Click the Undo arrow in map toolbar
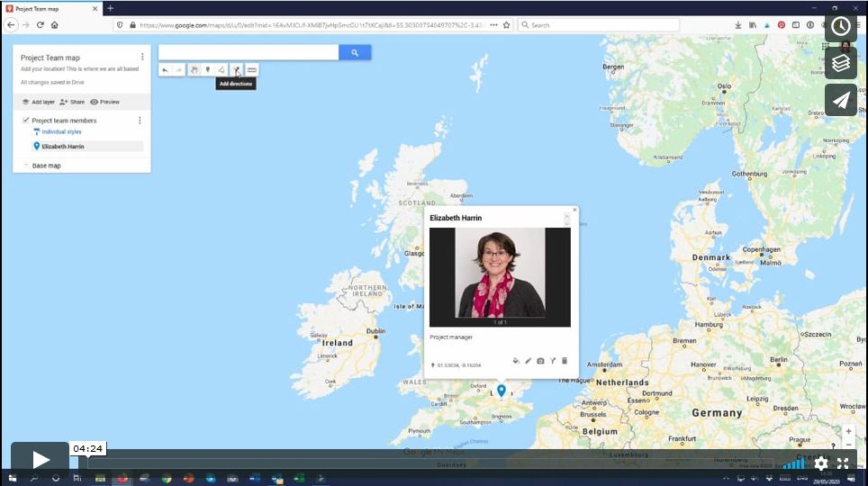 [165, 69]
